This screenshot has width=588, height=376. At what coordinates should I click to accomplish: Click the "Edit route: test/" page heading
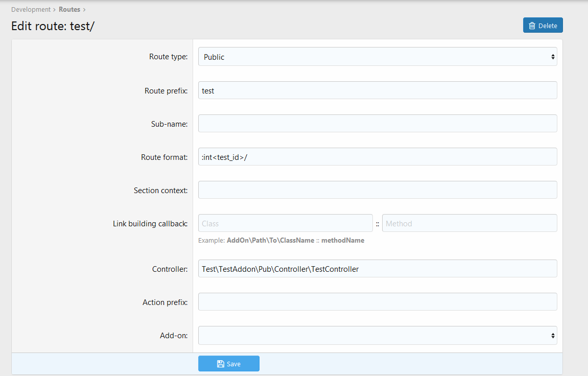[53, 26]
